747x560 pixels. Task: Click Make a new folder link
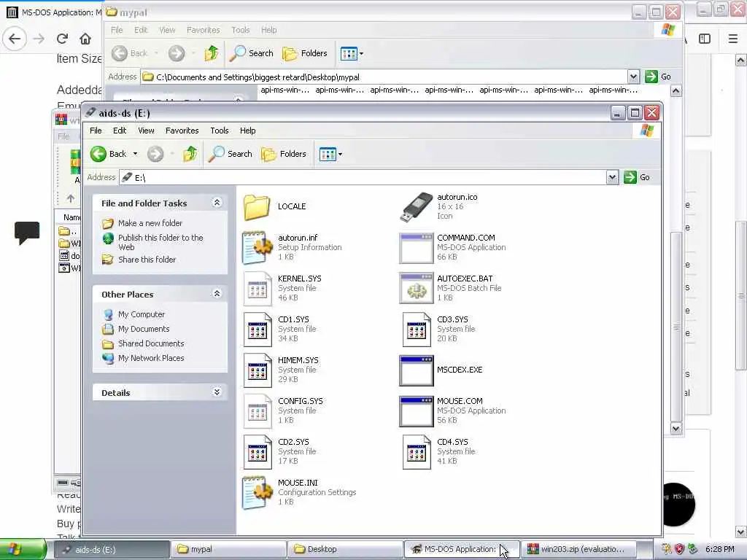(x=150, y=223)
